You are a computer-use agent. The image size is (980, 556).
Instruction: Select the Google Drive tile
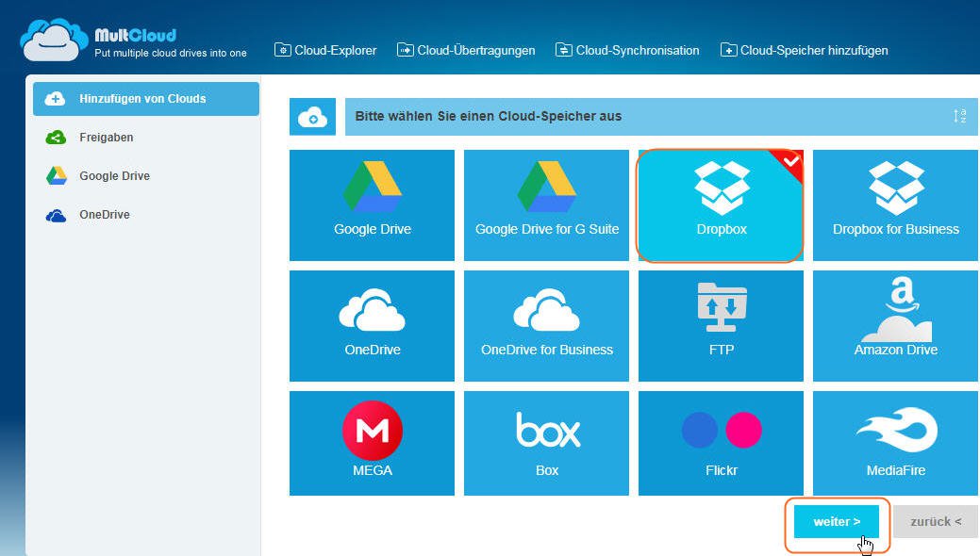[372, 205]
